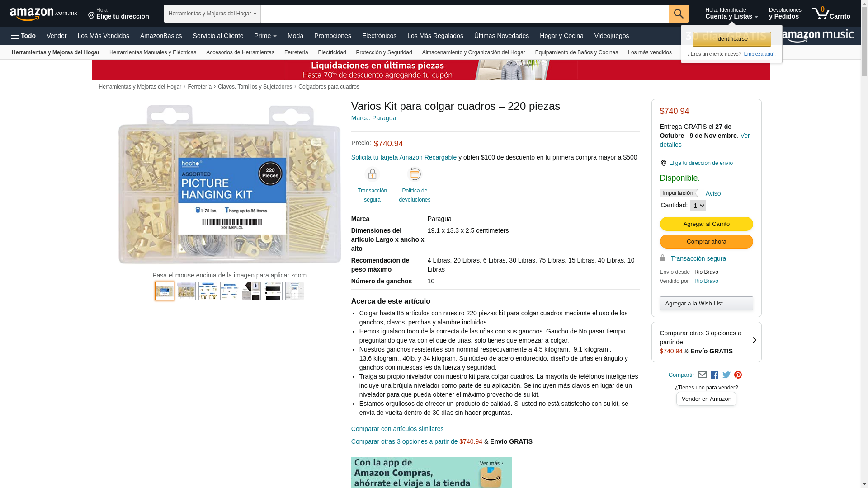Follow the Rio Bravo seller link
Viewport: 868px width, 488px height.
[x=706, y=281]
